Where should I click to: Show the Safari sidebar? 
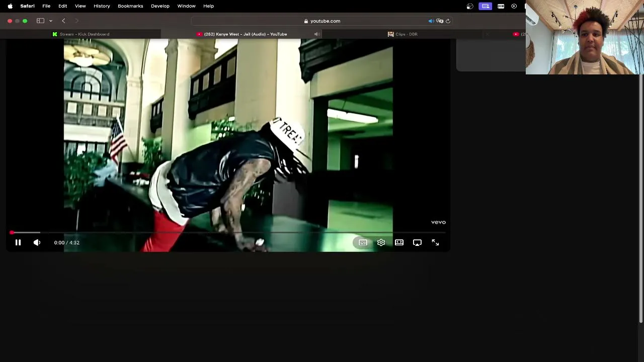(x=40, y=21)
